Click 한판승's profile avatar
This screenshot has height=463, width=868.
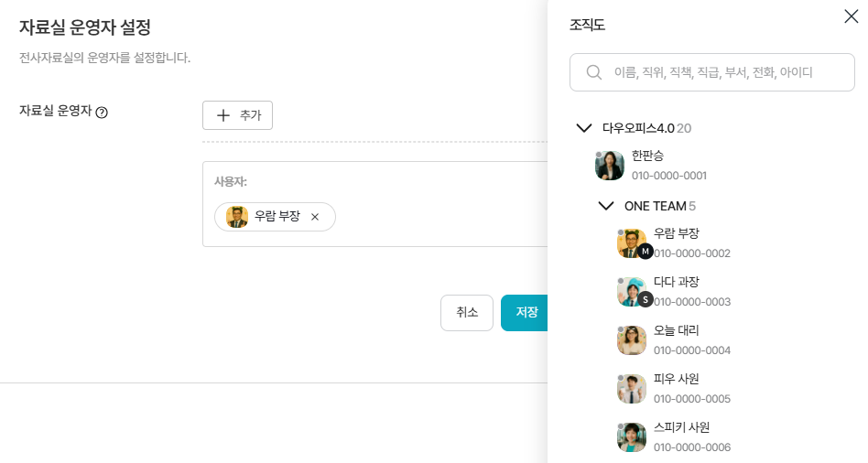pyautogui.click(x=610, y=166)
